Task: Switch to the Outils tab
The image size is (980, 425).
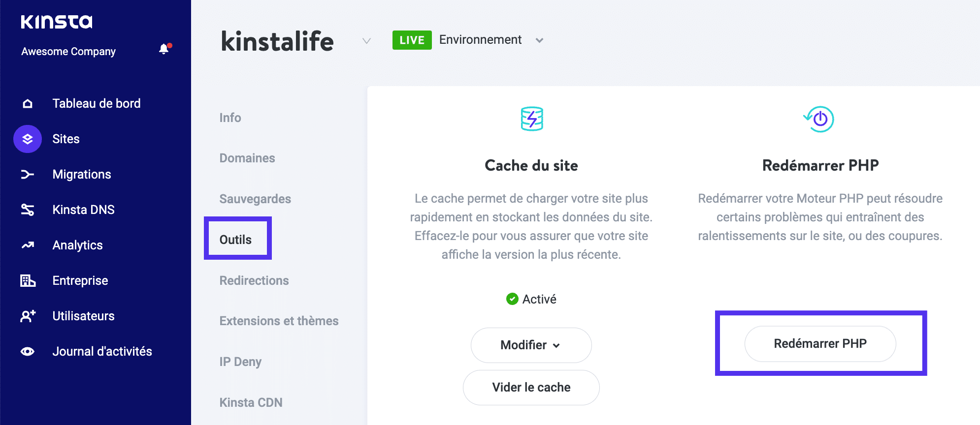Action: (x=236, y=239)
